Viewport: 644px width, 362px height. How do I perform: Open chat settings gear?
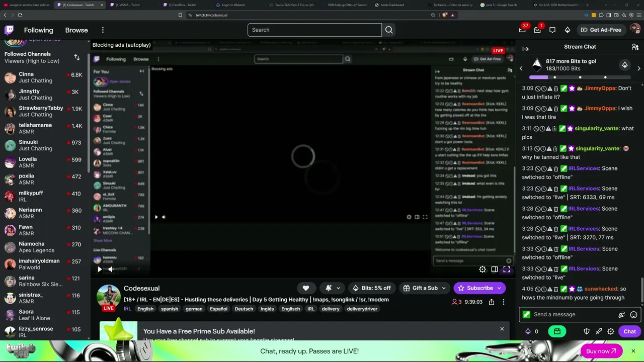point(611,331)
